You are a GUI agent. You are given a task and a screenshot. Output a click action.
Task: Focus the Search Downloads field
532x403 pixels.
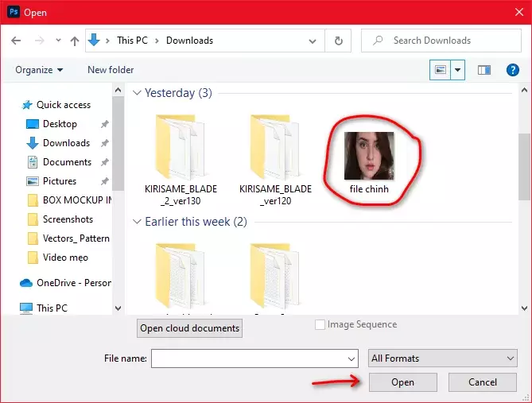441,41
